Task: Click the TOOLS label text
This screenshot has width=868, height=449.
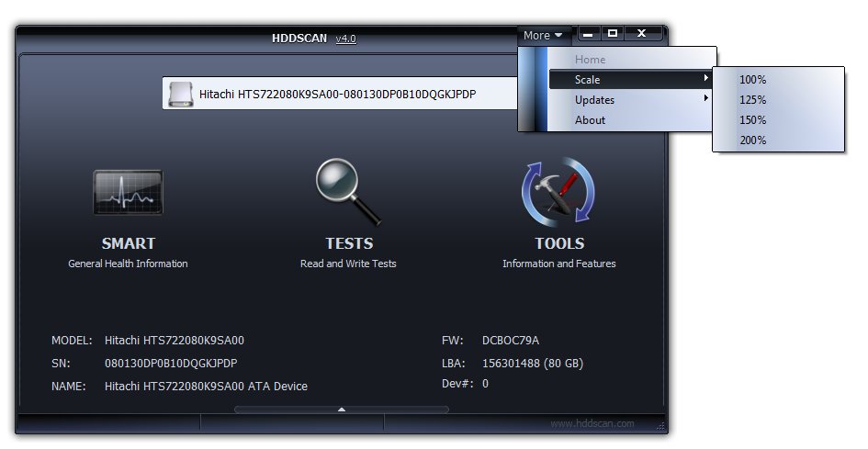Action: (x=559, y=243)
